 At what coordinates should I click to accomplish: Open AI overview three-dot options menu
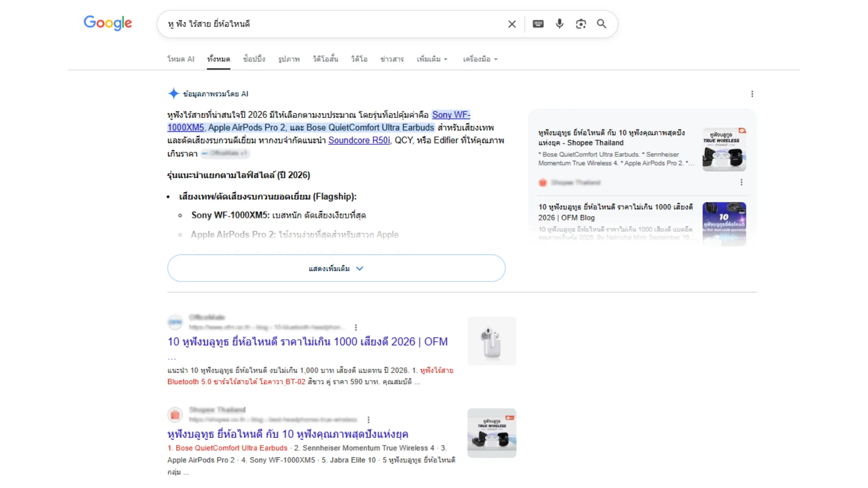coord(752,94)
